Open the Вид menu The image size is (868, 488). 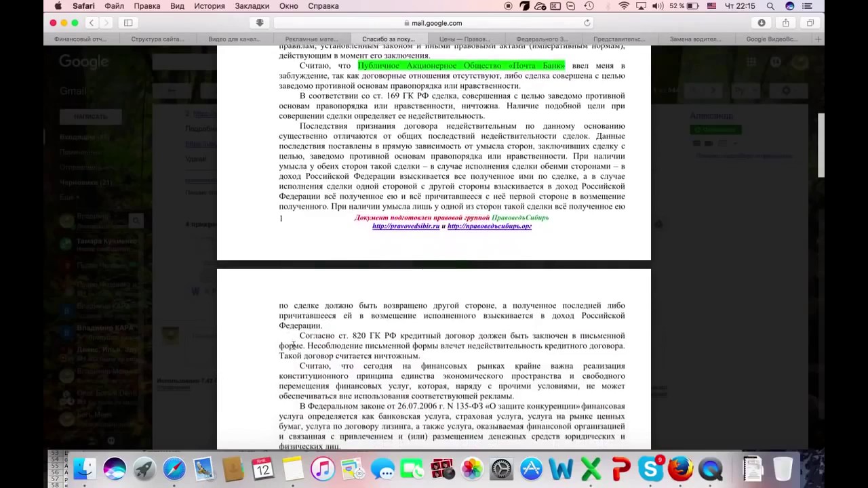pos(177,6)
